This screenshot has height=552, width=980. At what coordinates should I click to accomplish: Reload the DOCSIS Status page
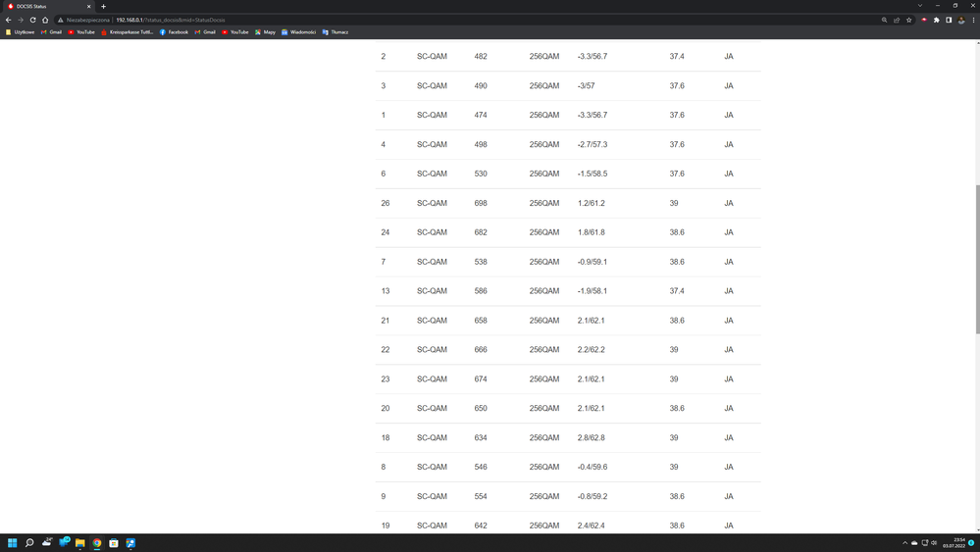click(32, 20)
